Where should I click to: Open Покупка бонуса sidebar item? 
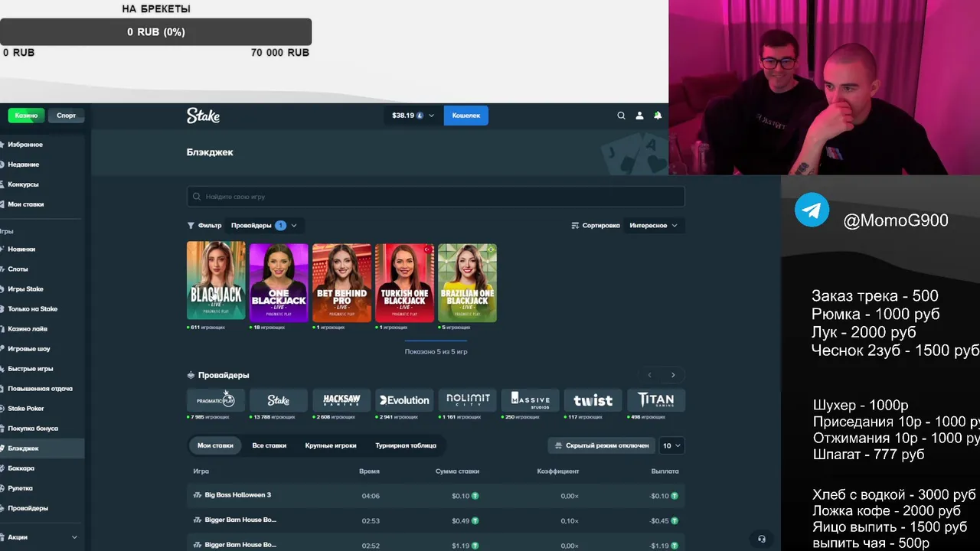pos(42,429)
